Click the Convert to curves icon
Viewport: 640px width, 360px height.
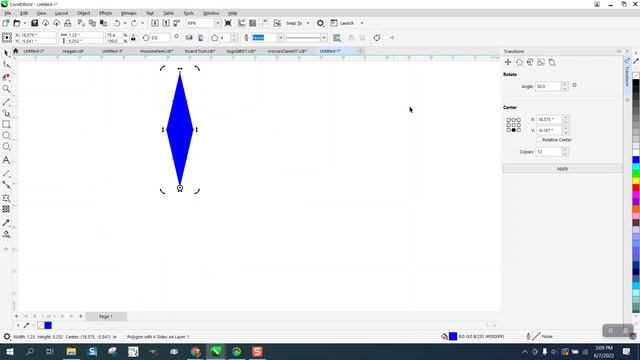tap(377, 38)
